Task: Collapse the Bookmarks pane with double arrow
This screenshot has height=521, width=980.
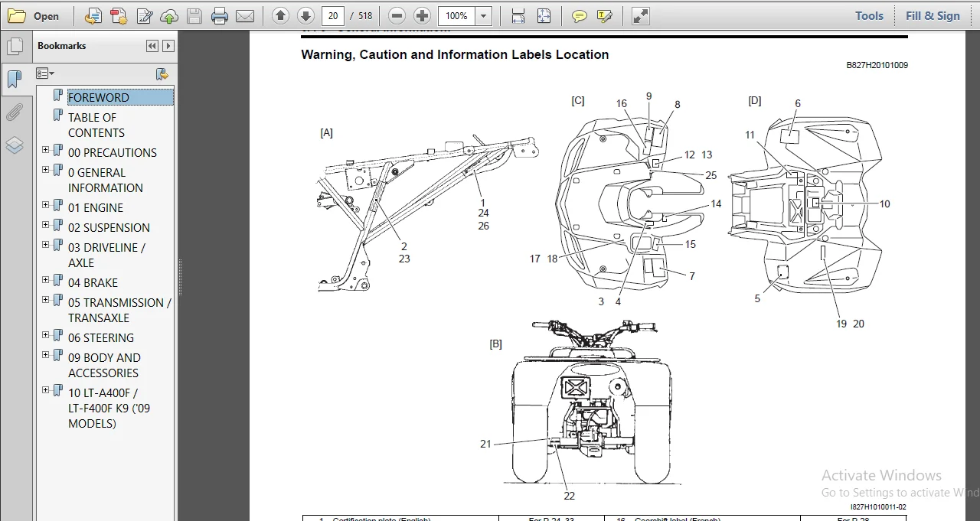Action: click(152, 46)
